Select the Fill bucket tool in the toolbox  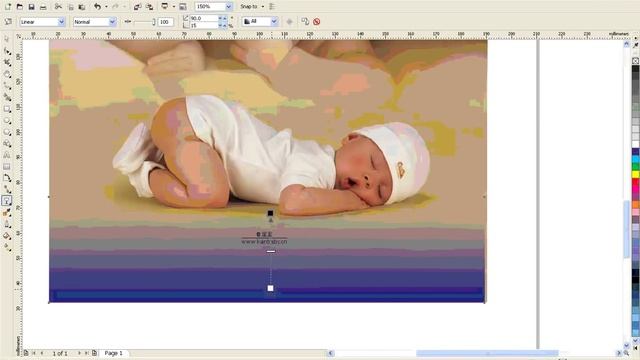pos(7,236)
